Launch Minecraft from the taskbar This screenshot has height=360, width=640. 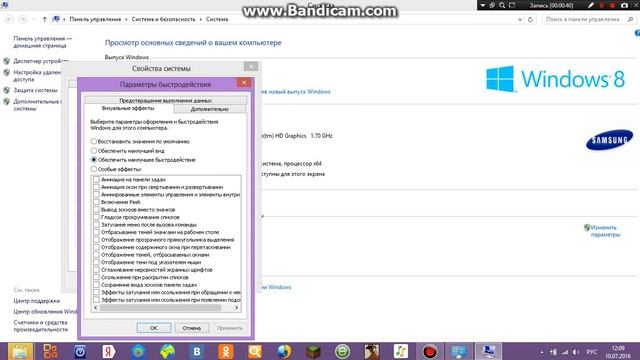tap(313, 351)
